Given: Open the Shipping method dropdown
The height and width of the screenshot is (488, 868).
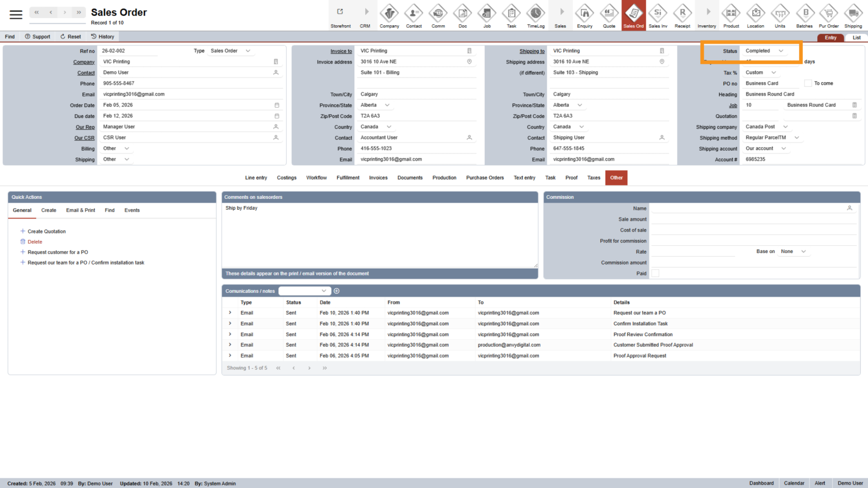Looking at the screenshot, I should pos(772,137).
